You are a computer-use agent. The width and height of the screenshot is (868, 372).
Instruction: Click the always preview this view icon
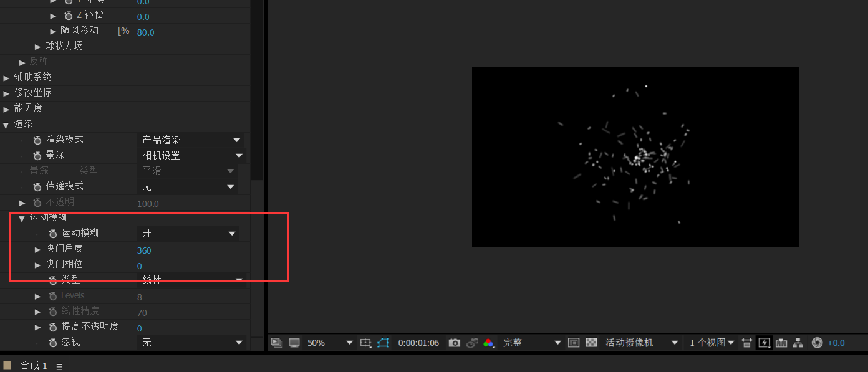[x=277, y=343]
